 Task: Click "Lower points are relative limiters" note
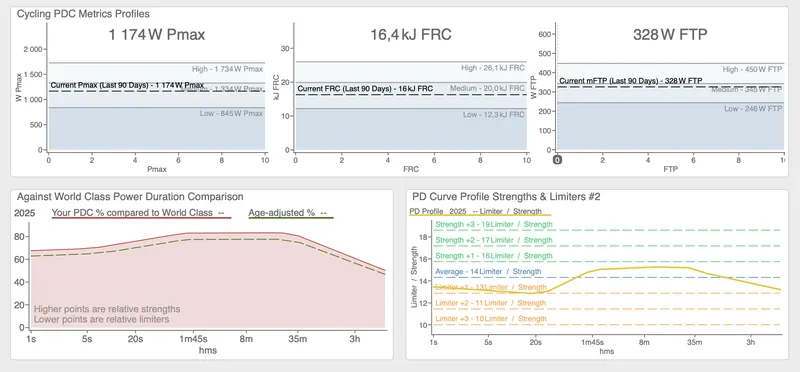[x=101, y=320]
